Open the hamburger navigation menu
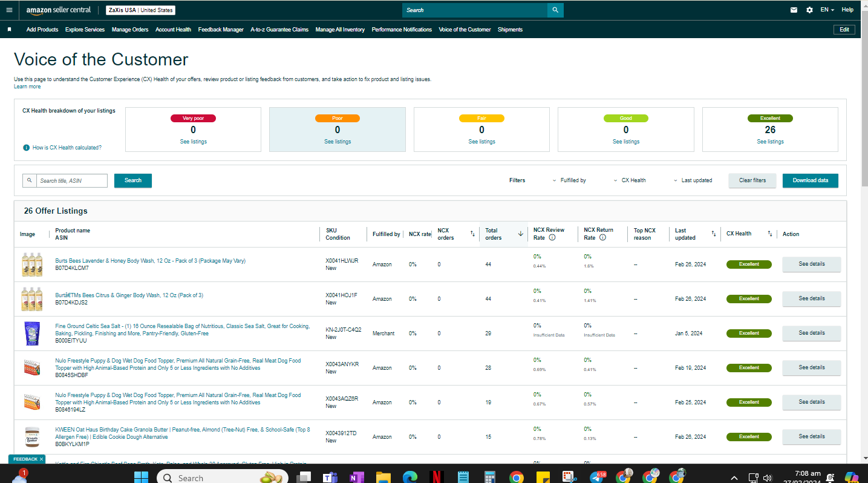 tap(9, 10)
